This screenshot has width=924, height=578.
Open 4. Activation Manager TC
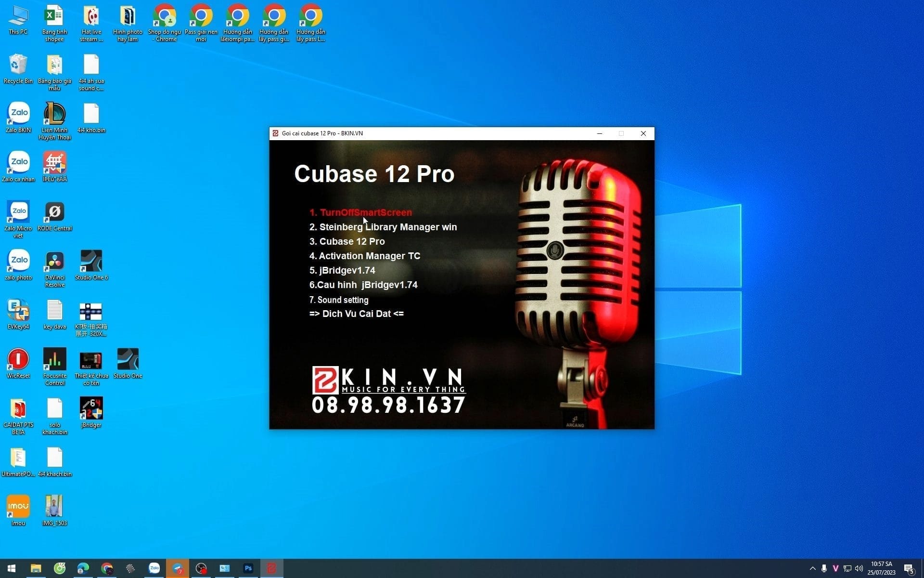(365, 256)
